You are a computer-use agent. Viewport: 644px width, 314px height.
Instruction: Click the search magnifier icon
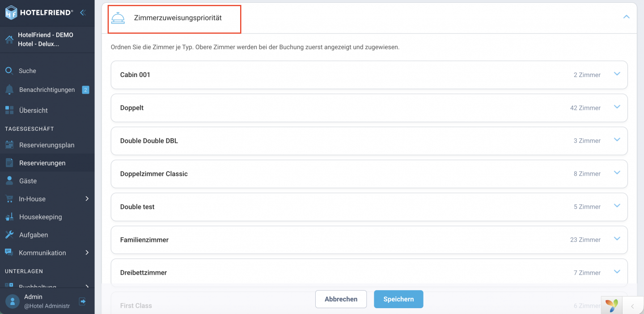9,70
